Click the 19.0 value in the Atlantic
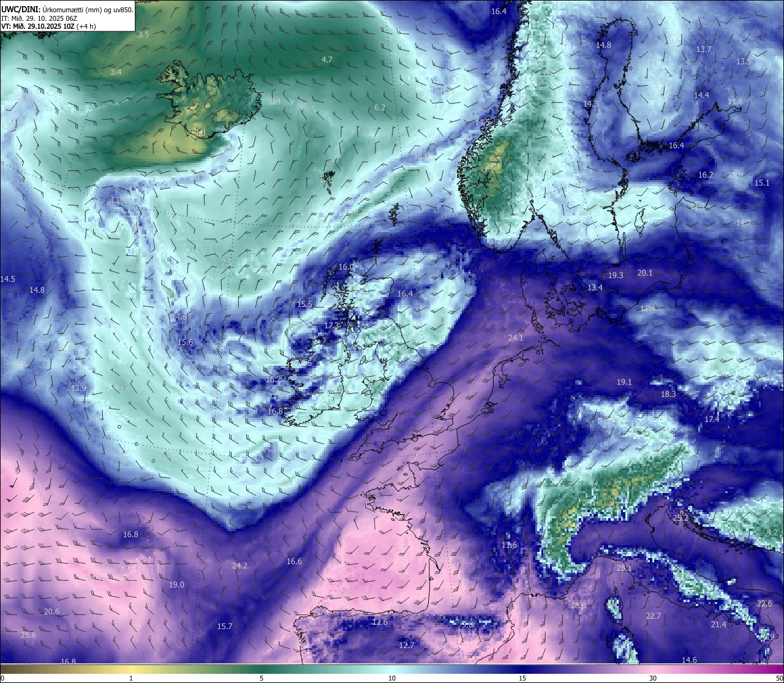Viewport: 784px width, 683px height. pyautogui.click(x=176, y=585)
